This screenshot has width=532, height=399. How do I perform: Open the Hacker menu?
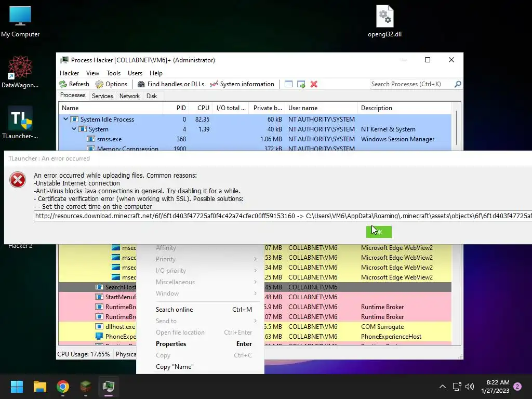pyautogui.click(x=69, y=73)
